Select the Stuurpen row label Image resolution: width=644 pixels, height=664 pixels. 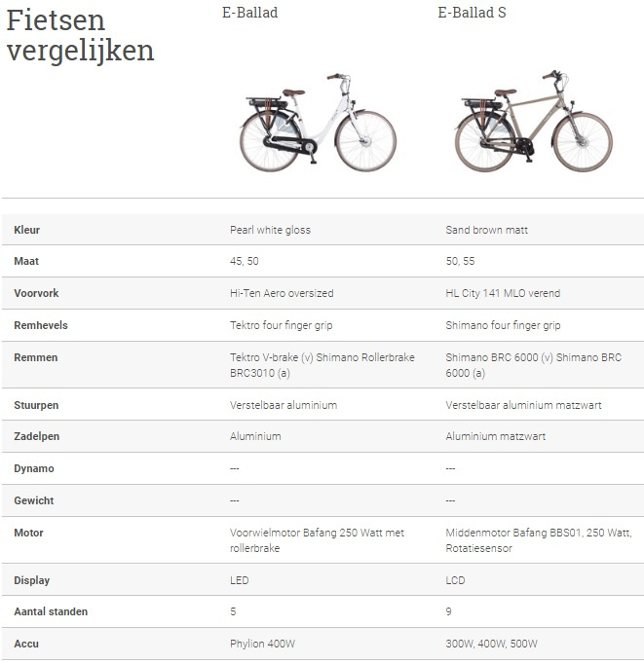pyautogui.click(x=38, y=404)
